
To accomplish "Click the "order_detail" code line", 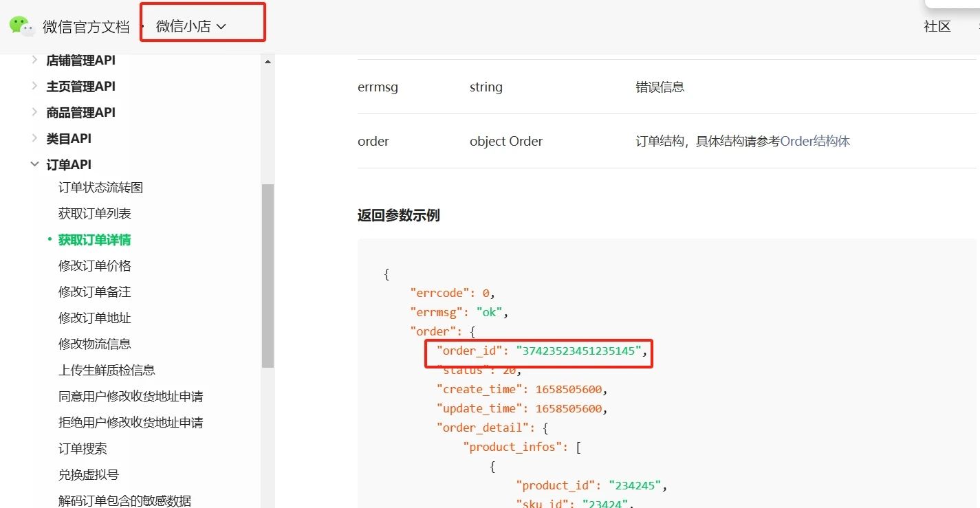I will (492, 428).
